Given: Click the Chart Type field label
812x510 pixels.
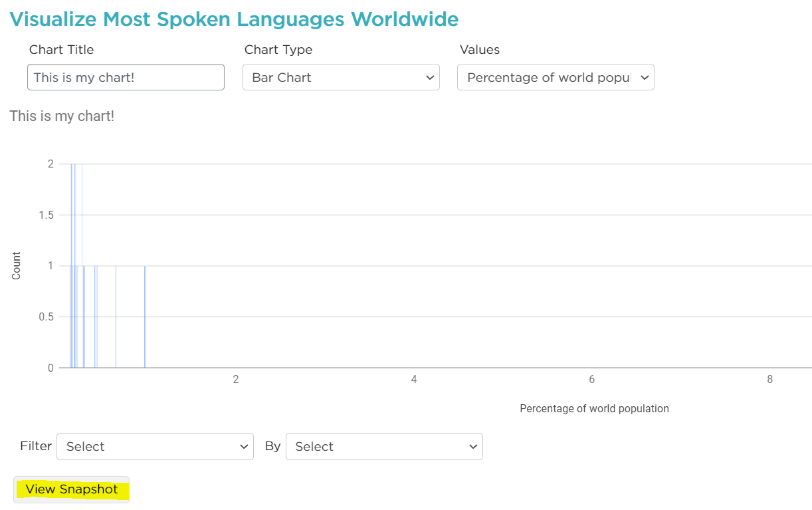Looking at the screenshot, I should tap(278, 50).
